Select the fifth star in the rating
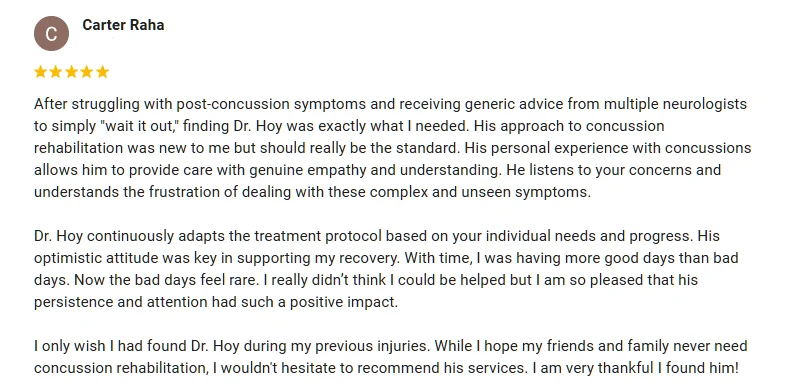 click(102, 72)
